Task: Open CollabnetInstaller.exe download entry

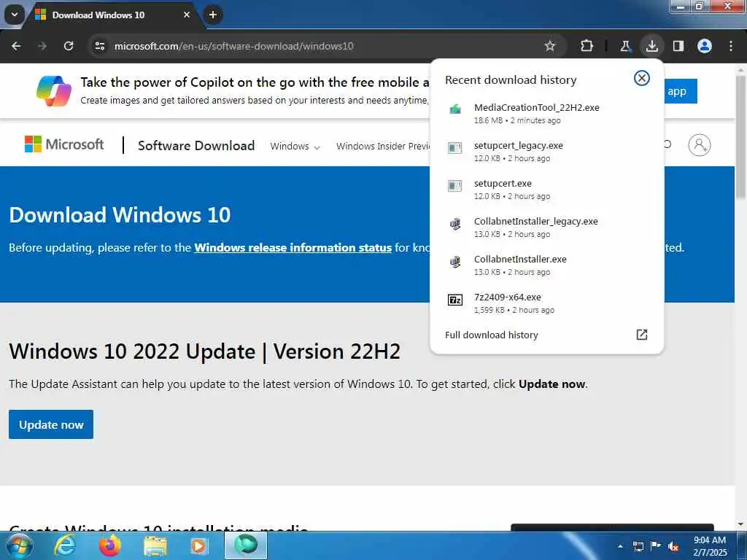Action: tap(546, 265)
